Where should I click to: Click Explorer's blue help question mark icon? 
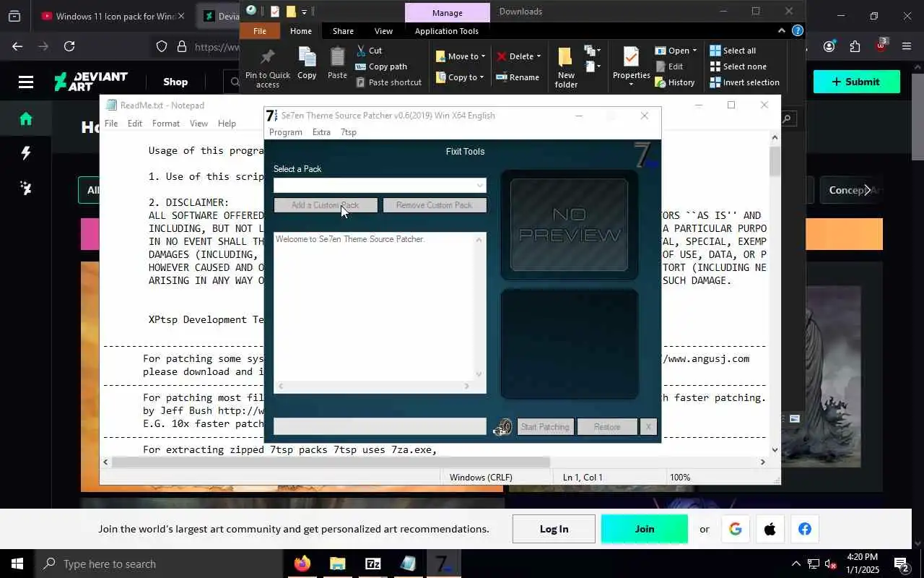point(797,30)
